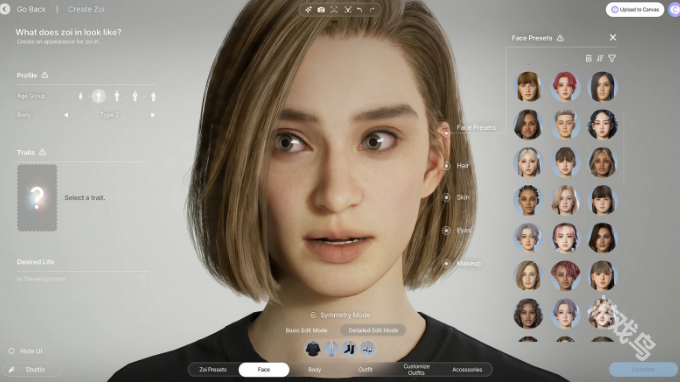Viewport: 680px width, 382px height.
Task: Click the redo arrow icon
Action: tap(372, 10)
